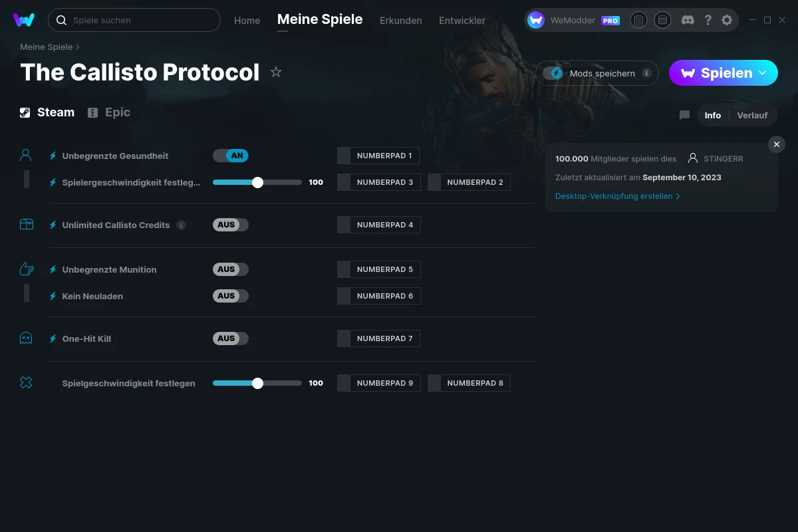Activate One-Hit Kill toggle
The width and height of the screenshot is (798, 532).
(231, 338)
